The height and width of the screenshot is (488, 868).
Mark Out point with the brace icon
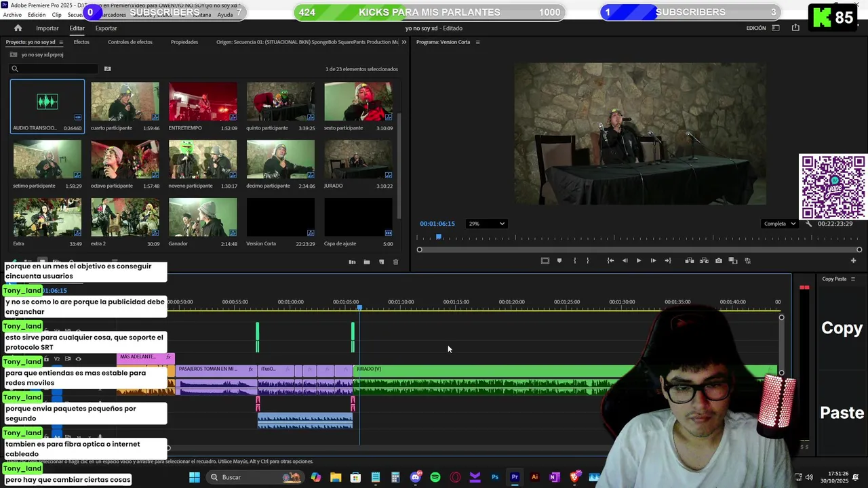[587, 260]
